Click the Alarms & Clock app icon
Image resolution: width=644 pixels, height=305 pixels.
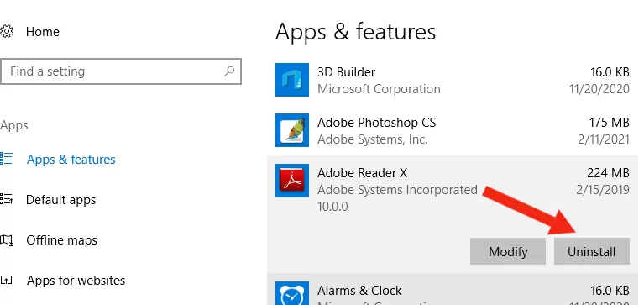click(292, 293)
